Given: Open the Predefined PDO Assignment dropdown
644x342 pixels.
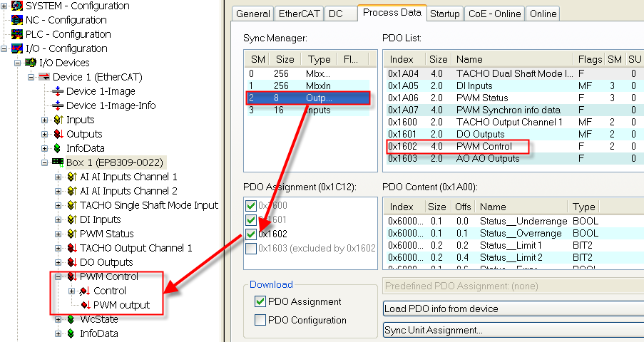Looking at the screenshot, I should (513, 286).
